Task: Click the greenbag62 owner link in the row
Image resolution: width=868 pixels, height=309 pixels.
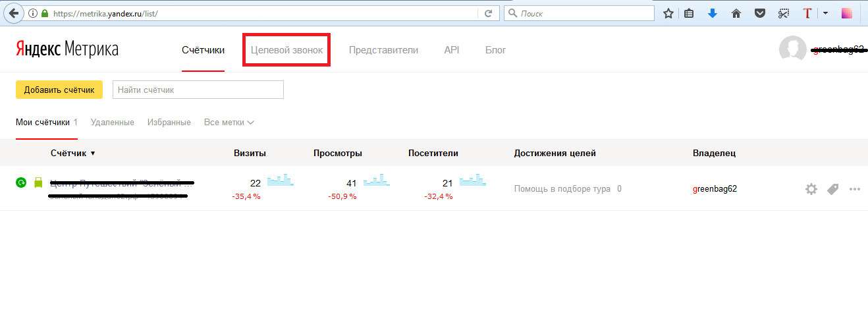Action: [x=715, y=188]
